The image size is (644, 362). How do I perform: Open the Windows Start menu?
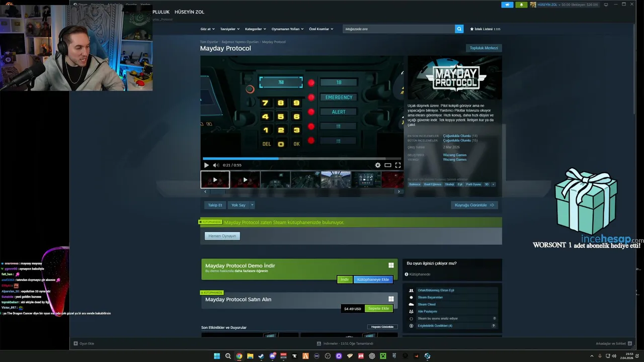217,356
